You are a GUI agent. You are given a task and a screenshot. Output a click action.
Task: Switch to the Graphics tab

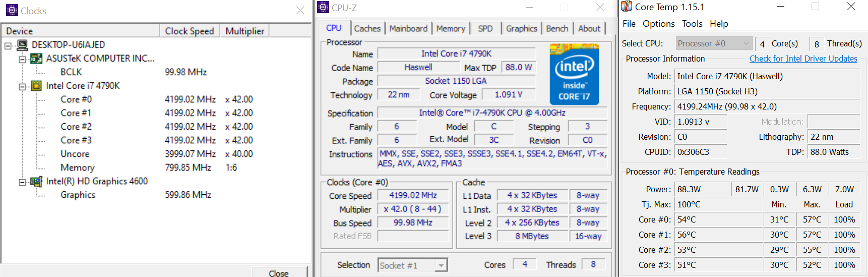coord(522,29)
